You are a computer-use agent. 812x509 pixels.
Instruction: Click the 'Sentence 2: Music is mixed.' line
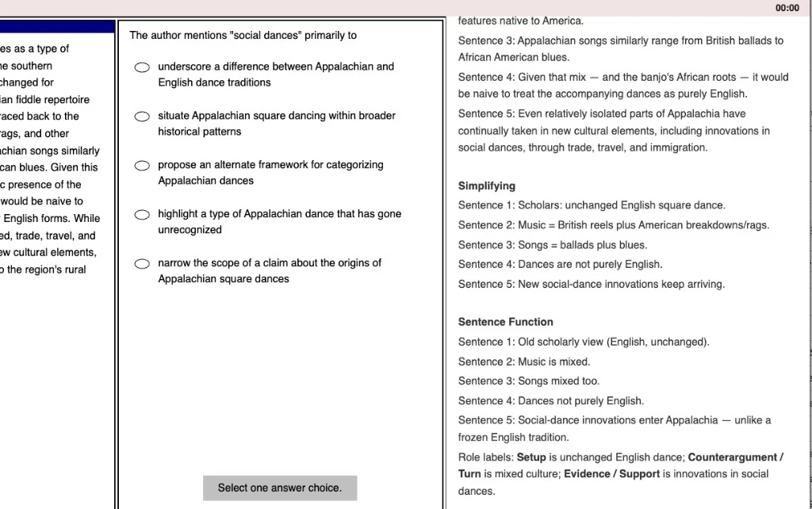(524, 362)
